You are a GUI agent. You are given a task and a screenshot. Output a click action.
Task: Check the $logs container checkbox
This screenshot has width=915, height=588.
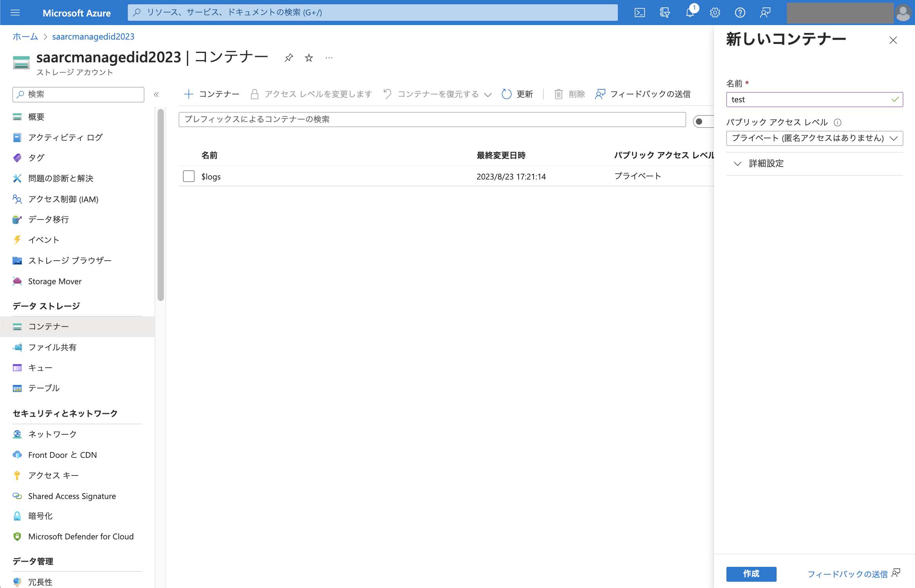click(x=189, y=176)
